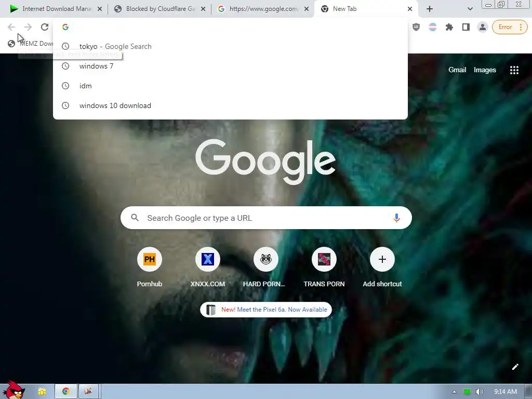Screen dimensions: 532x399
Task: Choose the idm suggestion
Action: [x=230, y=86]
